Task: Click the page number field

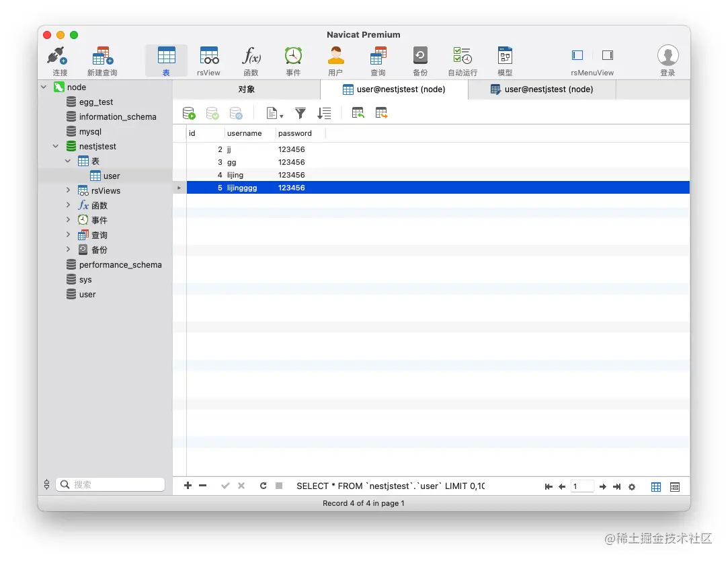Action: pos(582,486)
